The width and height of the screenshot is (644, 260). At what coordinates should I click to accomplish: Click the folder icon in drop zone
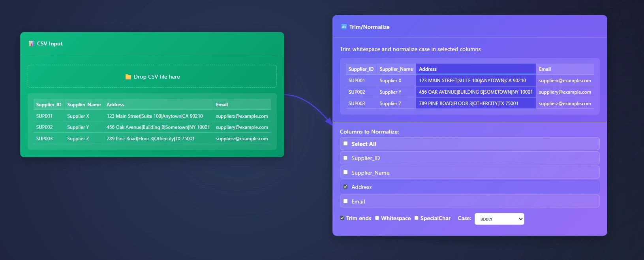tap(128, 77)
